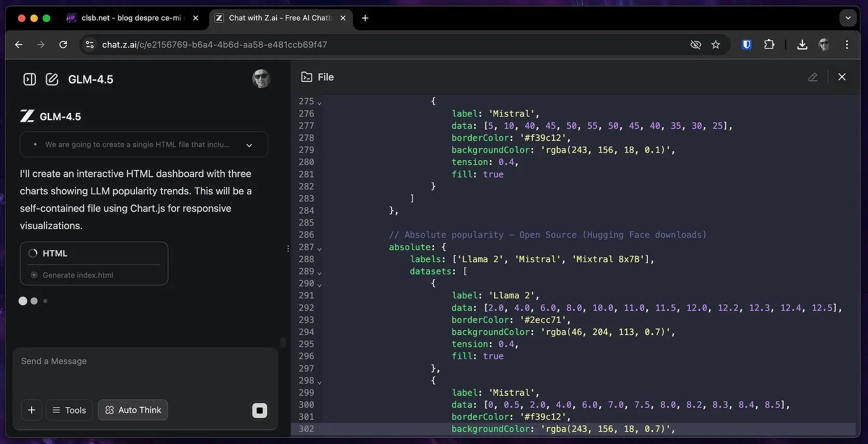Open user profile avatar in chat header
868x444 pixels.
click(262, 79)
